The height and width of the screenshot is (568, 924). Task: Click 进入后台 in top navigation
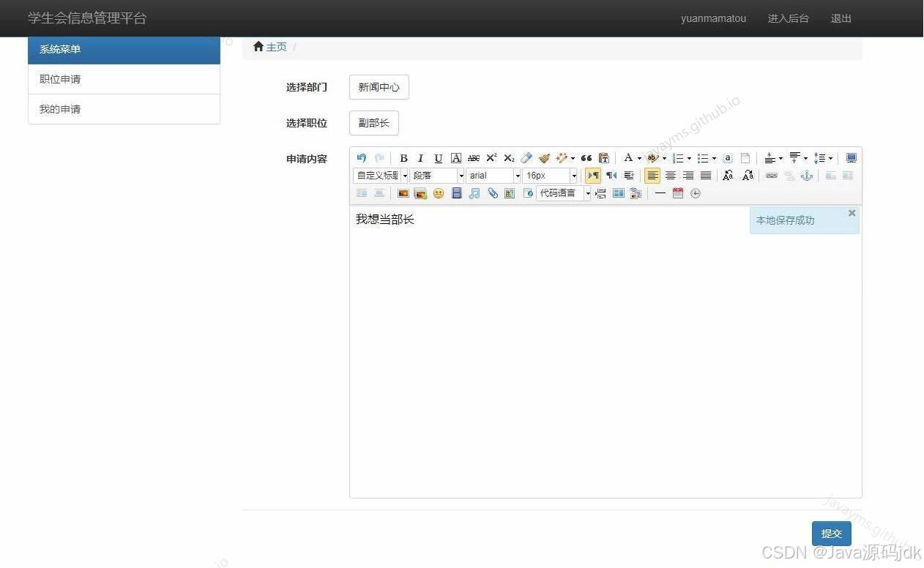788,18
